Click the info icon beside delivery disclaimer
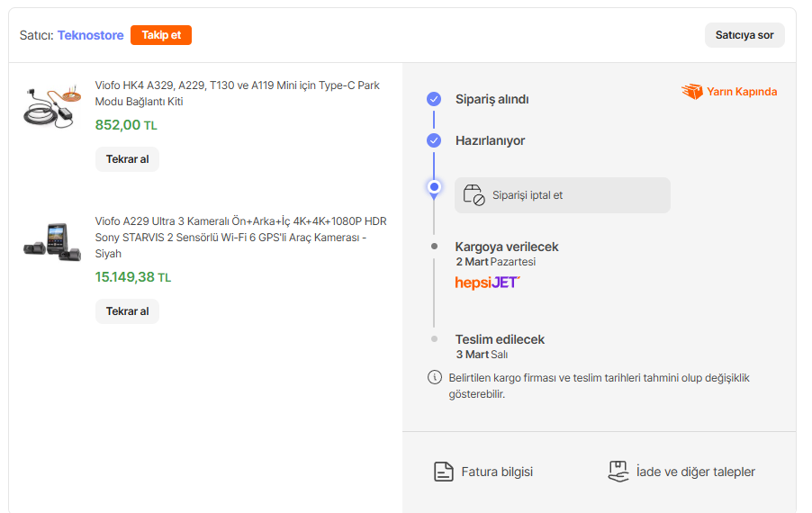 435,377
